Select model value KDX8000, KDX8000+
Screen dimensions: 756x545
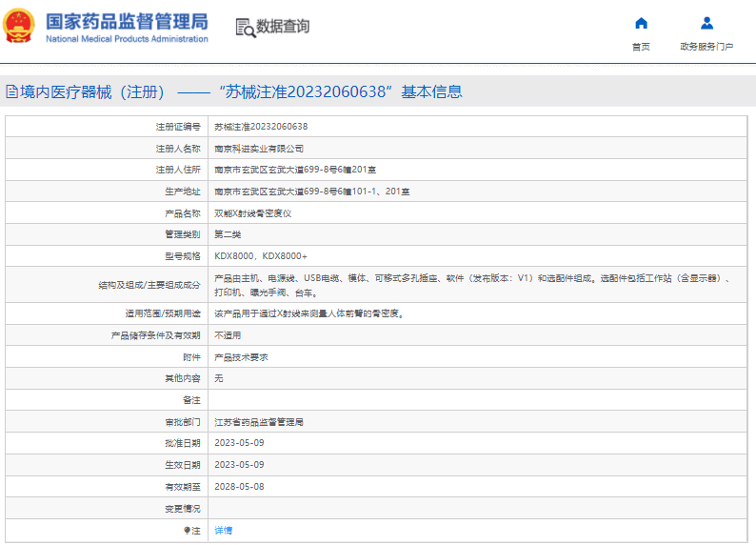click(x=261, y=256)
